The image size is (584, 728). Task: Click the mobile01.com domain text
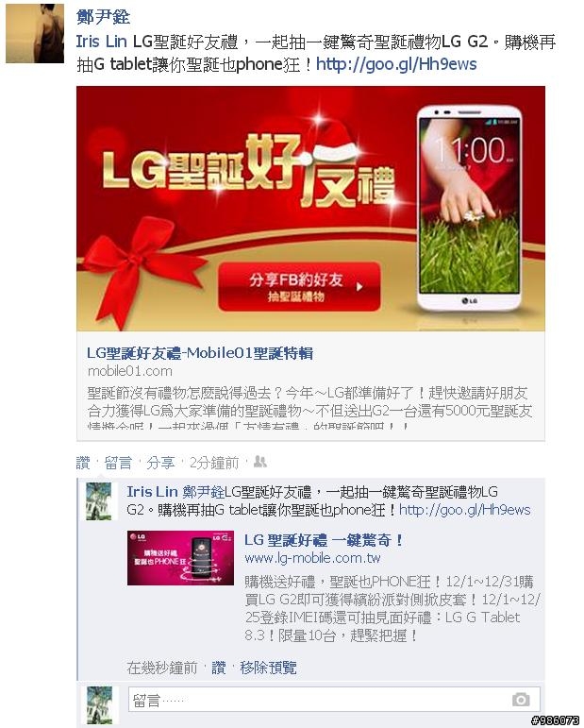click(x=130, y=371)
